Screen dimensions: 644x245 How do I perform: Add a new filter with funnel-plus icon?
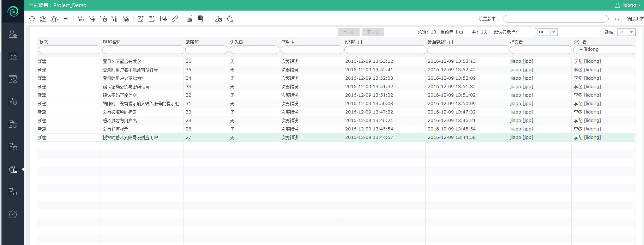tap(92, 19)
